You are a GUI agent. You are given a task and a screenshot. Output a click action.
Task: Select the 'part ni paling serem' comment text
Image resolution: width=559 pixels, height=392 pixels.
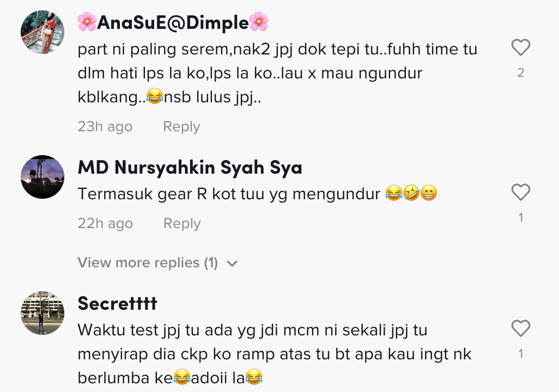tap(277, 73)
